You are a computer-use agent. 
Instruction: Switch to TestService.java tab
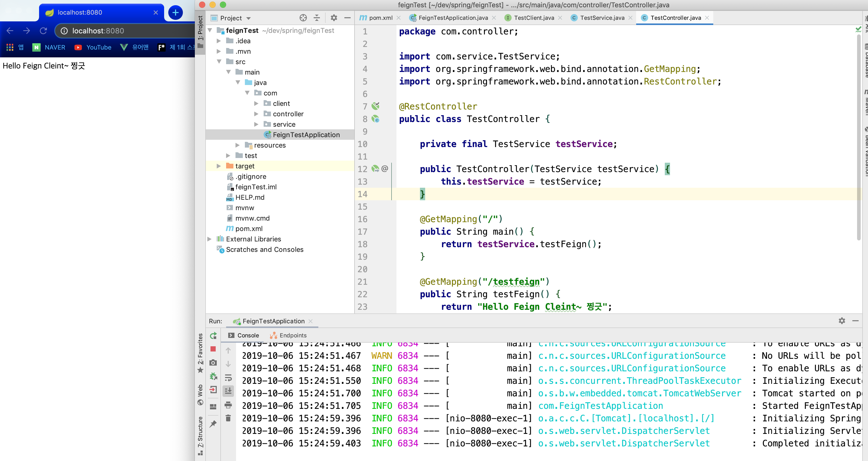click(602, 18)
